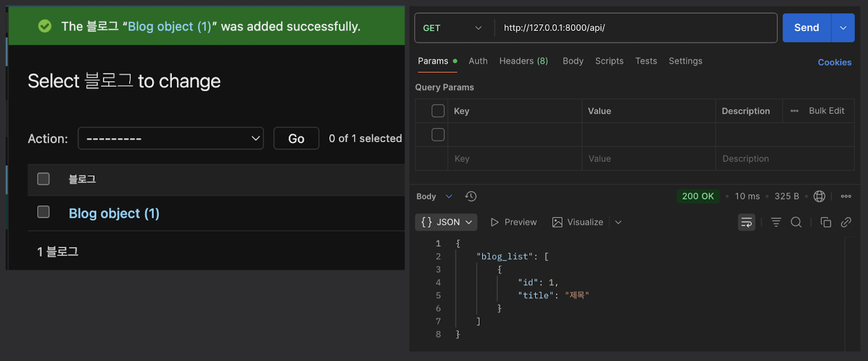Image resolution: width=868 pixels, height=361 pixels.
Task: Copy the response body
Action: click(826, 222)
